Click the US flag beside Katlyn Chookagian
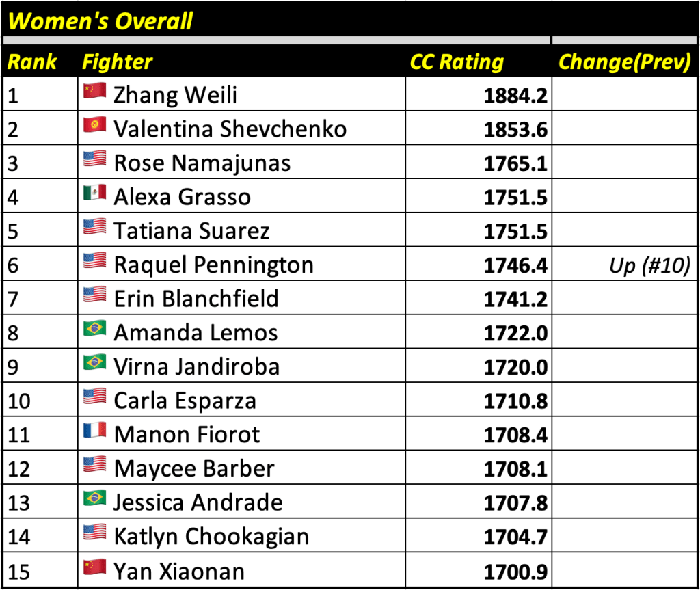The image size is (700, 590). click(x=94, y=534)
